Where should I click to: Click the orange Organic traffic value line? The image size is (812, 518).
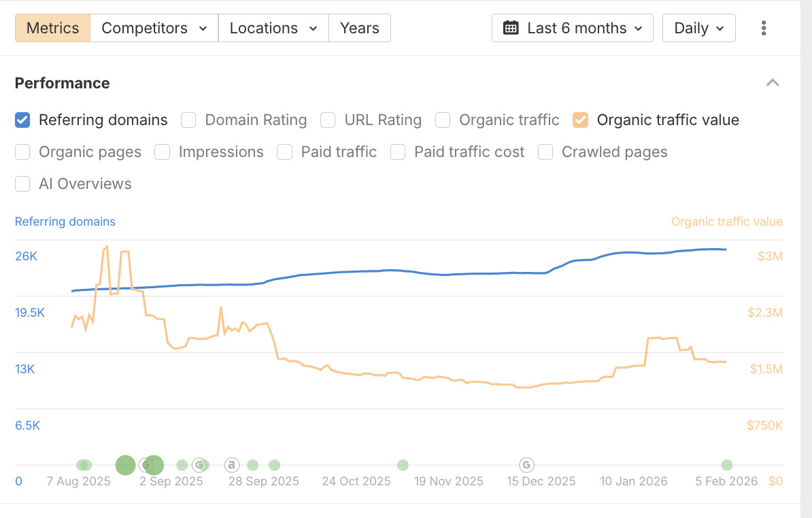click(x=408, y=376)
